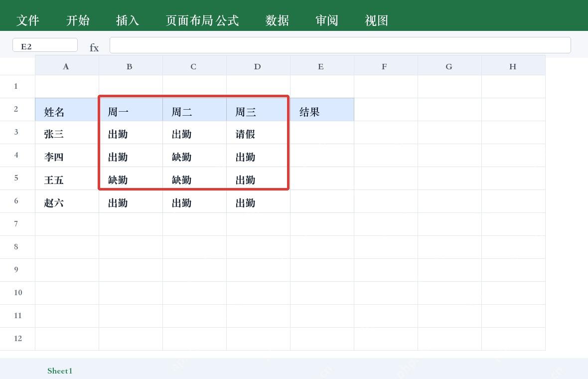Switch to the Sheet1 tab
This screenshot has height=379, width=588.
tap(60, 371)
